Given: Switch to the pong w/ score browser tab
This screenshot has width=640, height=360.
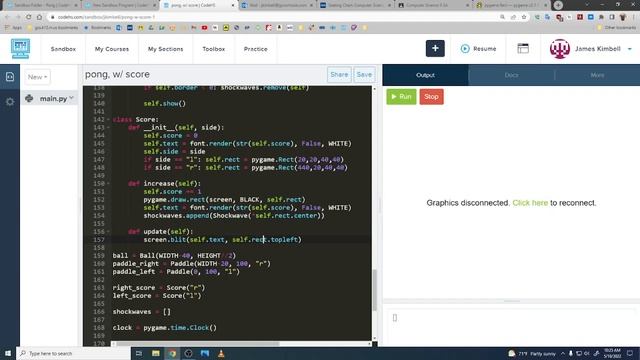Looking at the screenshot, I should 198,5.
